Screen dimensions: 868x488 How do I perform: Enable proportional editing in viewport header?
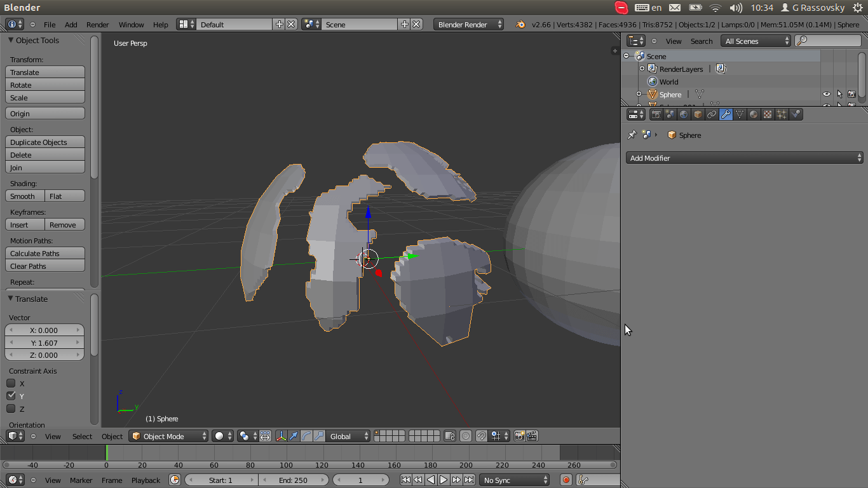tap(466, 436)
